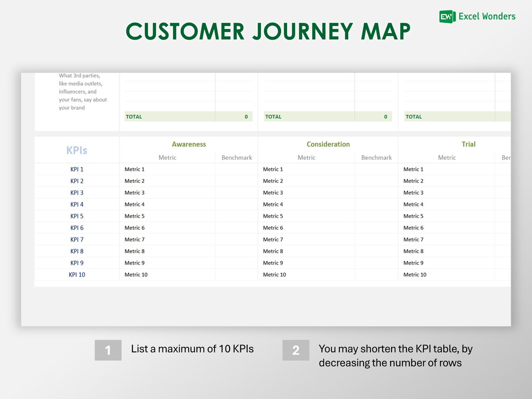Screen dimensions: 532x399
Task: Click the Trial section TOTAL label
Action: pos(413,116)
